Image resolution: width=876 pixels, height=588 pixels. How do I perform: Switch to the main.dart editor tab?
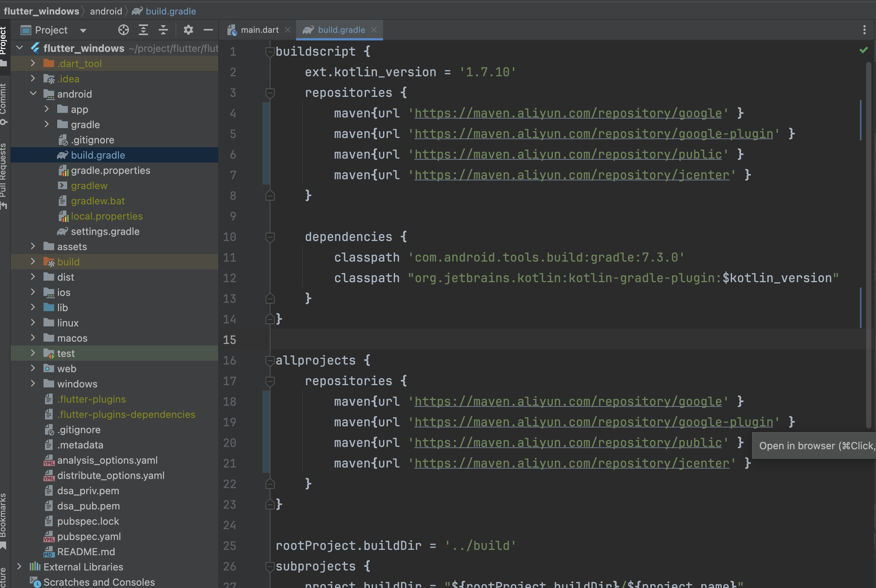click(259, 30)
